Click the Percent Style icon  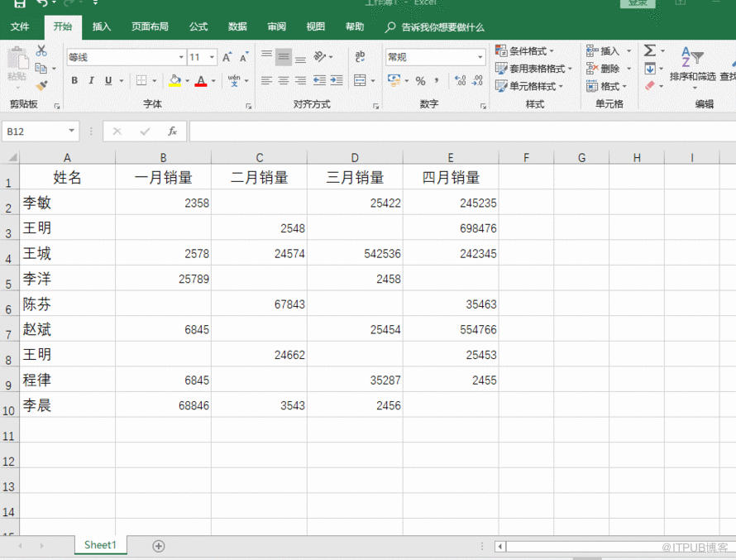(420, 81)
